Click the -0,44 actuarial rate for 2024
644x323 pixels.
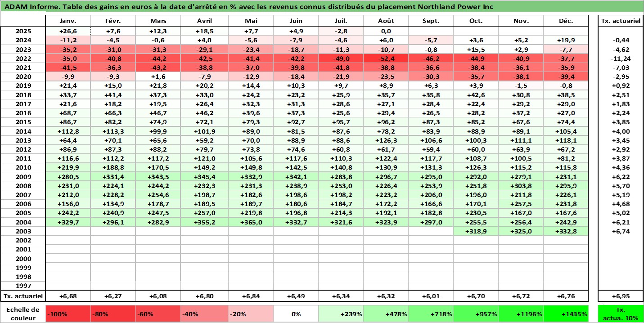click(x=620, y=40)
